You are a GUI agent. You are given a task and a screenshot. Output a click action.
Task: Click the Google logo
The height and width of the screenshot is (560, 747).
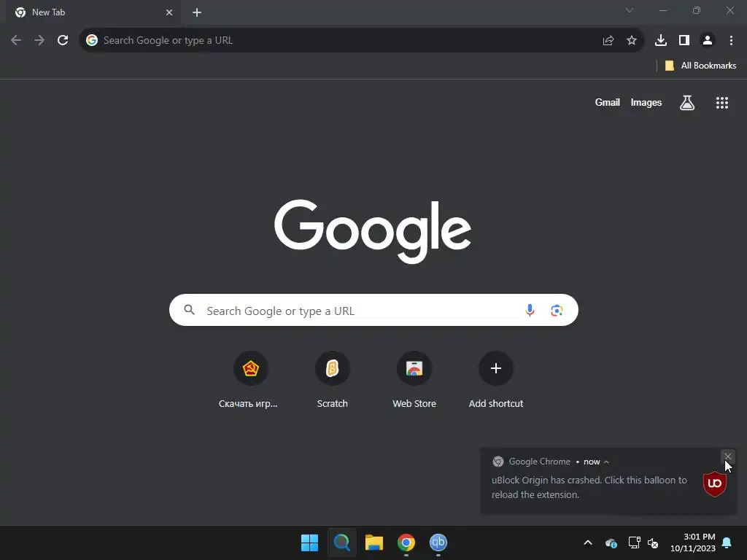(373, 231)
